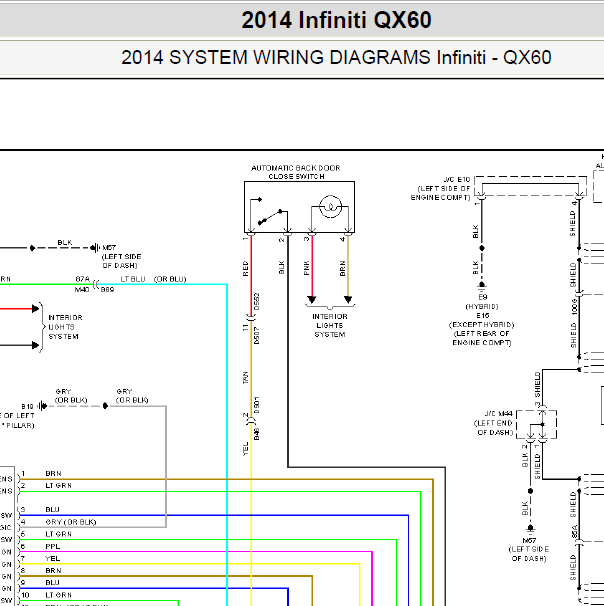Click the lamp symbol inside the close switch box

(330, 207)
